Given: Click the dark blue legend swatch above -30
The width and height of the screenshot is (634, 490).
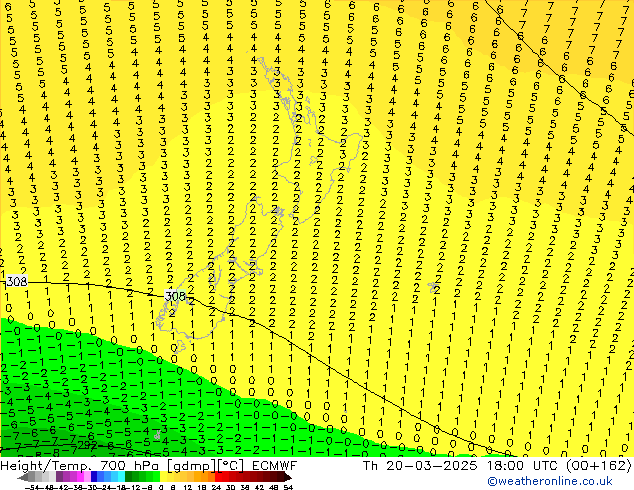Looking at the screenshot, I should (94, 477).
